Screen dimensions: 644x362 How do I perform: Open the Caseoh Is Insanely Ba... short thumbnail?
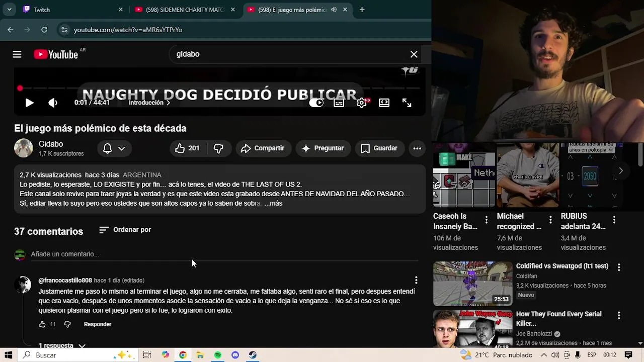tap(464, 175)
